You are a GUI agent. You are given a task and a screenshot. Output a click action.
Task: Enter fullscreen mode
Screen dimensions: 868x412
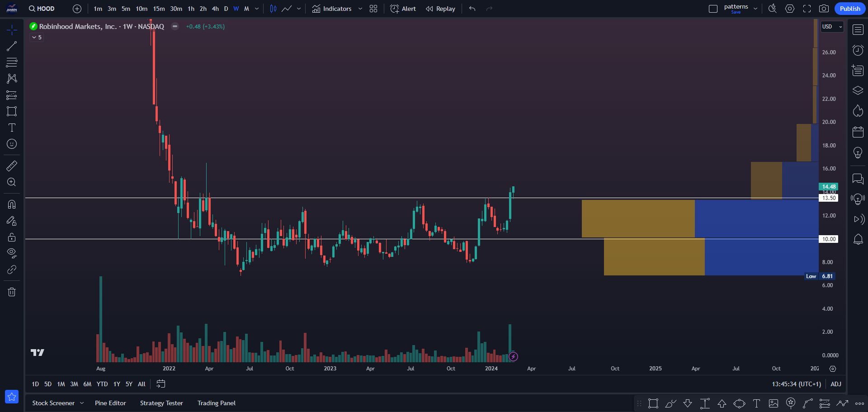point(807,9)
